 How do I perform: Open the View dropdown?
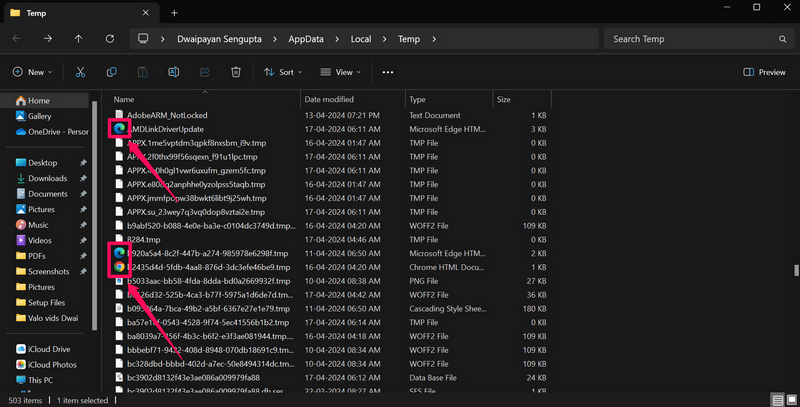[x=342, y=72]
